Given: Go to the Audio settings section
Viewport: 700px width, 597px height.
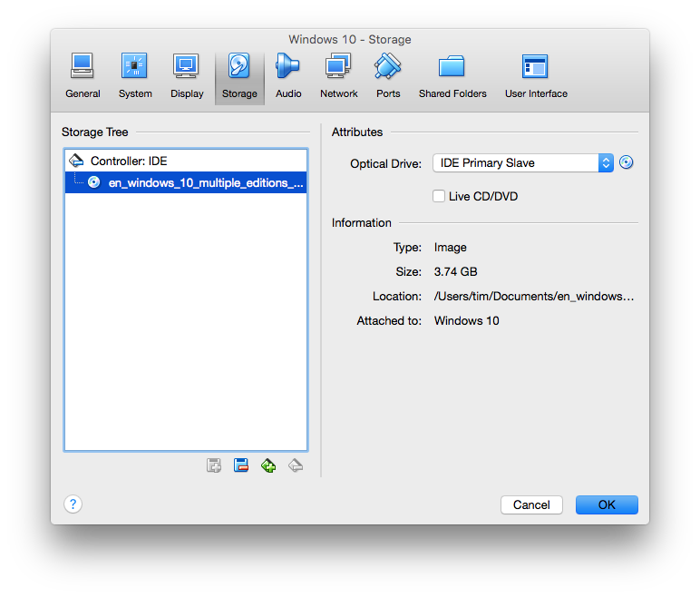Looking at the screenshot, I should click(x=288, y=76).
